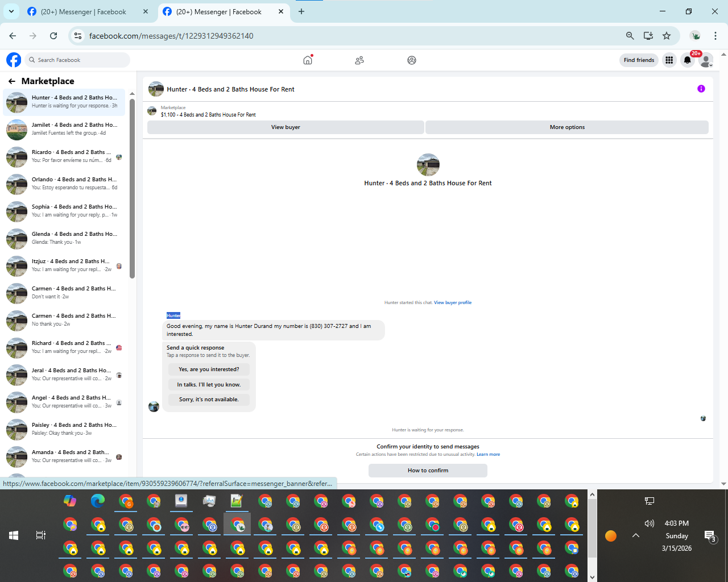Image resolution: width=728 pixels, height=582 pixels.
Task: Open the volume speaker icon in system tray
Action: (x=650, y=523)
